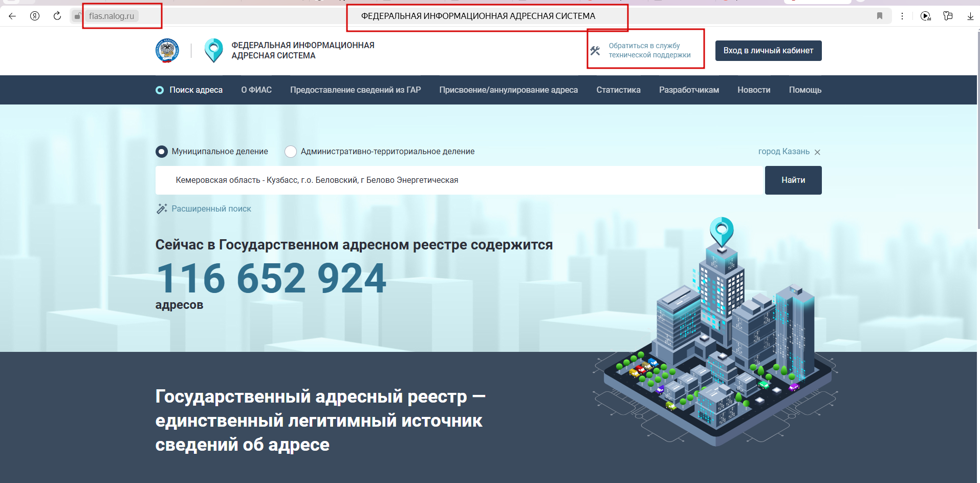
Task: Open Обратиться в службу технической поддержки link
Action: click(x=649, y=51)
